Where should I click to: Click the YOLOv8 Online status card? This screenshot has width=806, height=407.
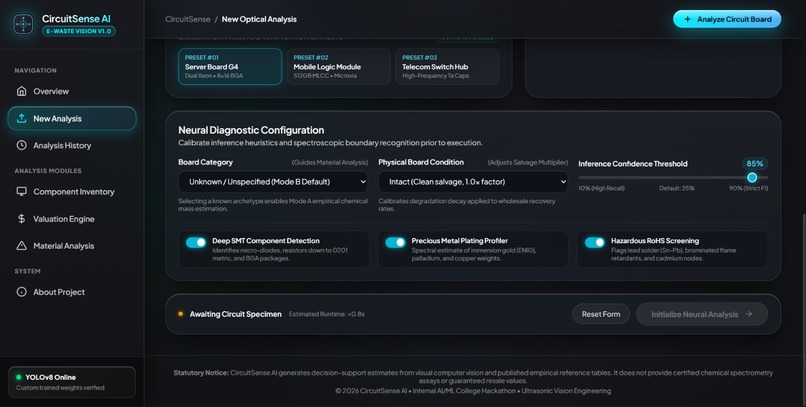72,382
